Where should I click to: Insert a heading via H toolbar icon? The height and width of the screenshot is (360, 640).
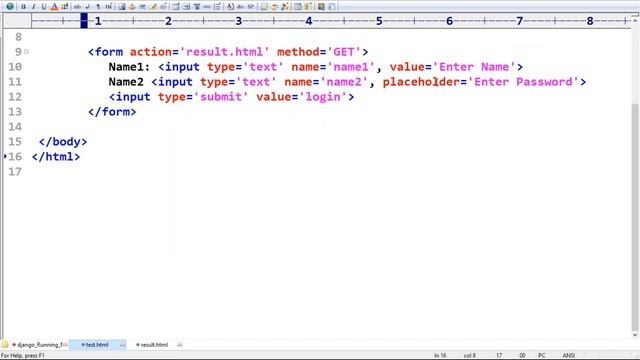pyautogui.click(x=108, y=7)
